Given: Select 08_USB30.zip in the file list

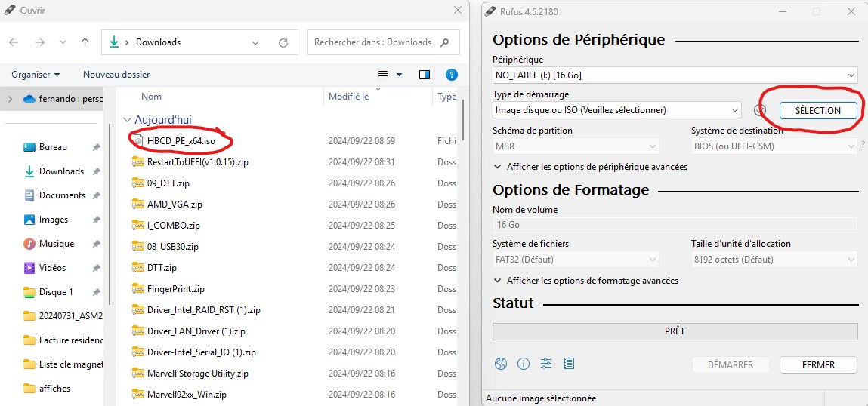Looking at the screenshot, I should pos(173,246).
